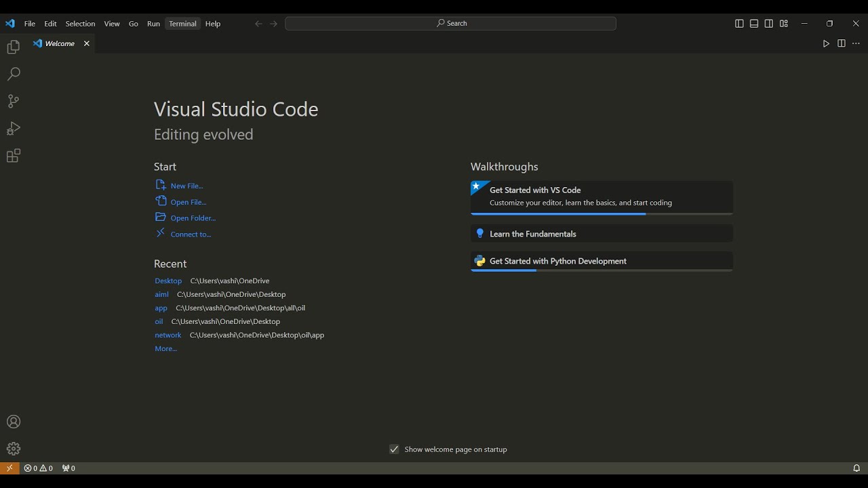This screenshot has height=488, width=868.
Task: Open the Go menu
Action: [x=134, y=24]
